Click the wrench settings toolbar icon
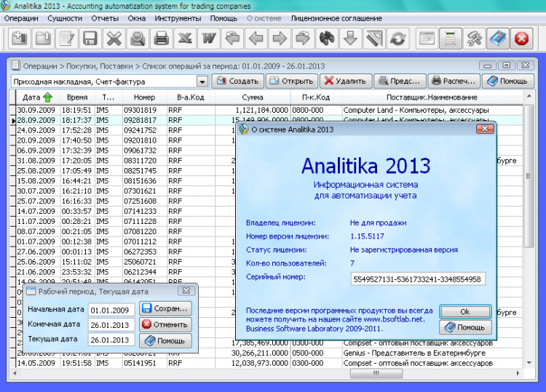This screenshot has width=546, height=392. coord(474,39)
